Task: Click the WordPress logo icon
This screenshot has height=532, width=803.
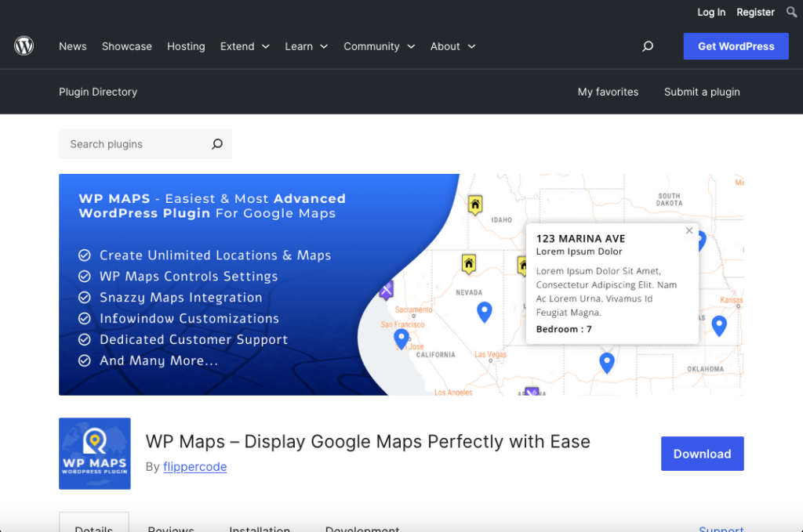Action: (24, 46)
